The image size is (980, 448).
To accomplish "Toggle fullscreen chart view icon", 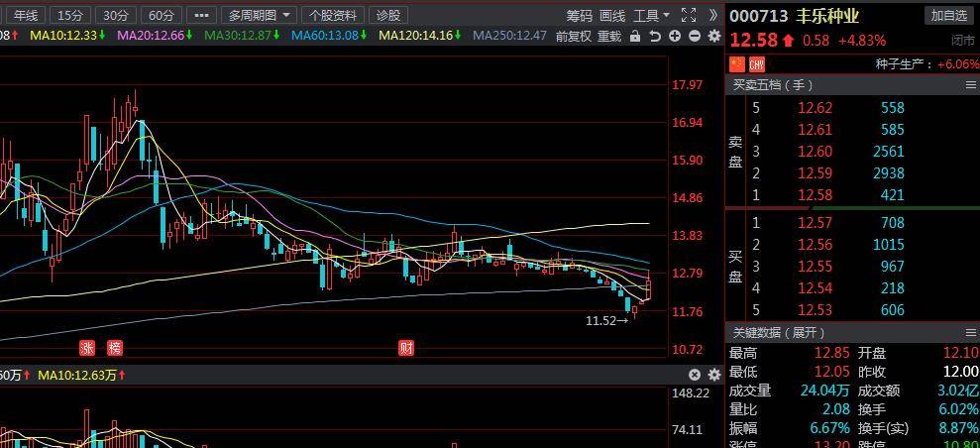I will 689,15.
